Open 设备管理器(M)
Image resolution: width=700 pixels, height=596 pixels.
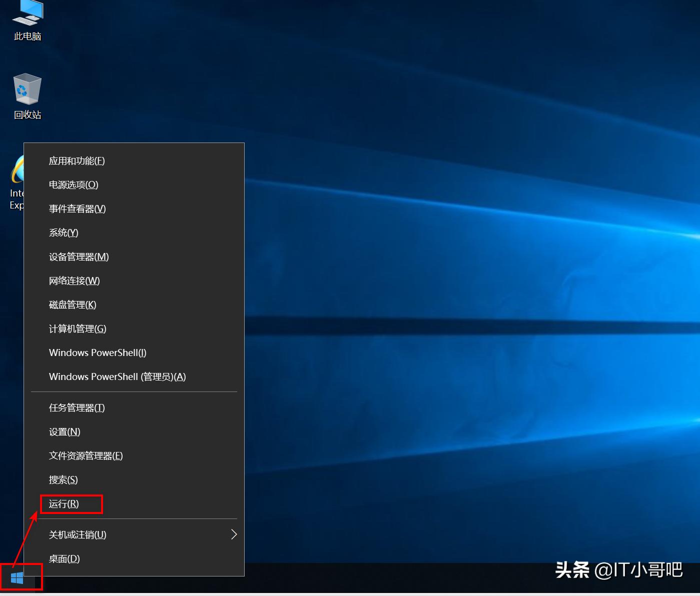[79, 256]
